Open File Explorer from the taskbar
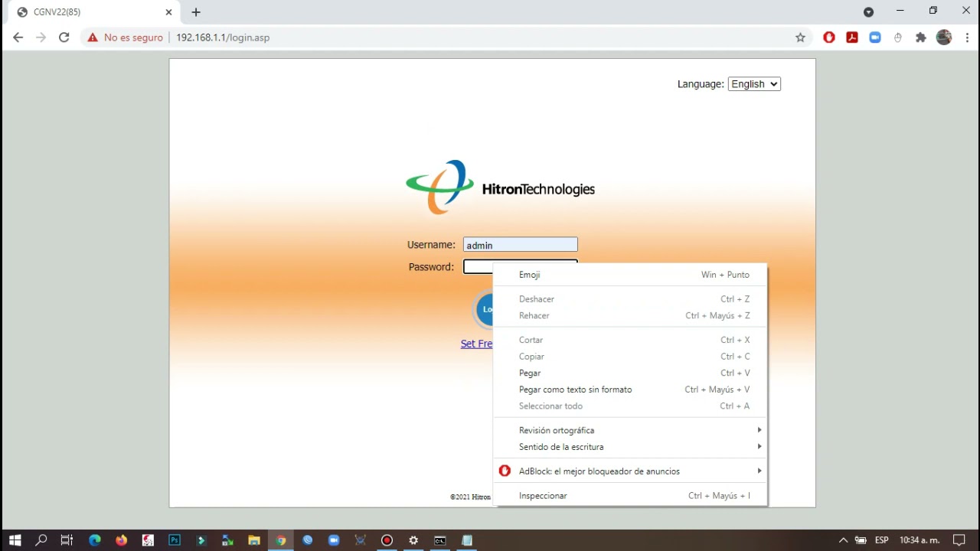The width and height of the screenshot is (980, 551). [x=254, y=540]
